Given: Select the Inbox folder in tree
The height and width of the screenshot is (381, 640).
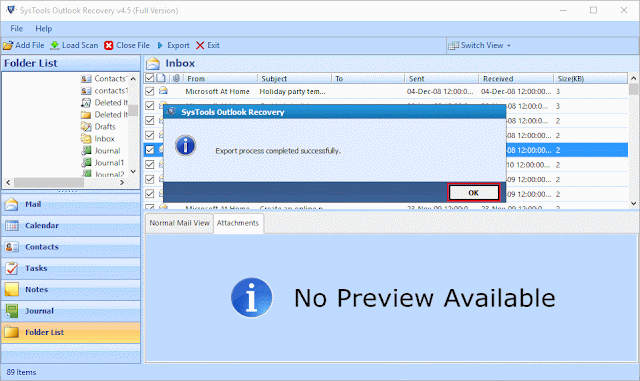Looking at the screenshot, I should click(104, 139).
